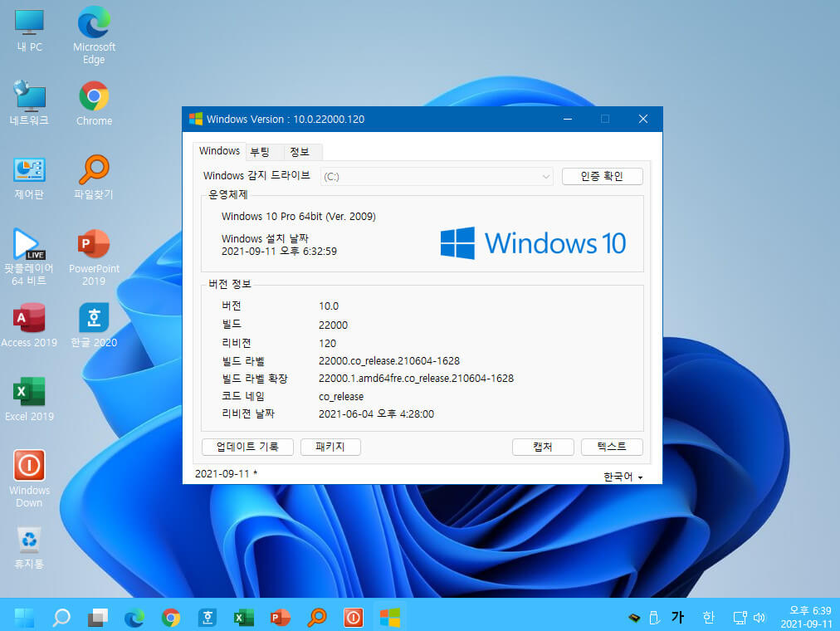Click the taskbar search magnifier icon
The width and height of the screenshot is (840, 631).
point(61,618)
